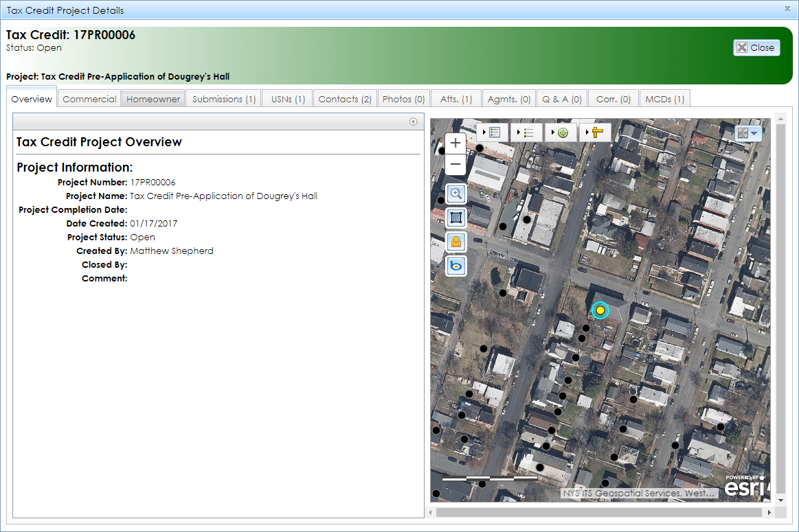Image resolution: width=799 pixels, height=532 pixels.
Task: Zoom in using the plus control
Action: tap(455, 143)
